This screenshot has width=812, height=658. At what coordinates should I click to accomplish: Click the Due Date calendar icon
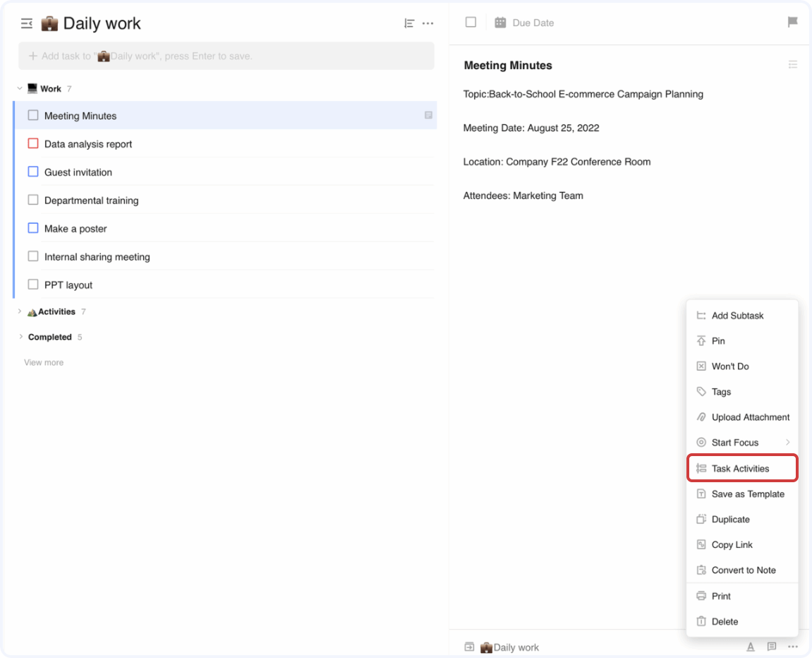pos(500,23)
